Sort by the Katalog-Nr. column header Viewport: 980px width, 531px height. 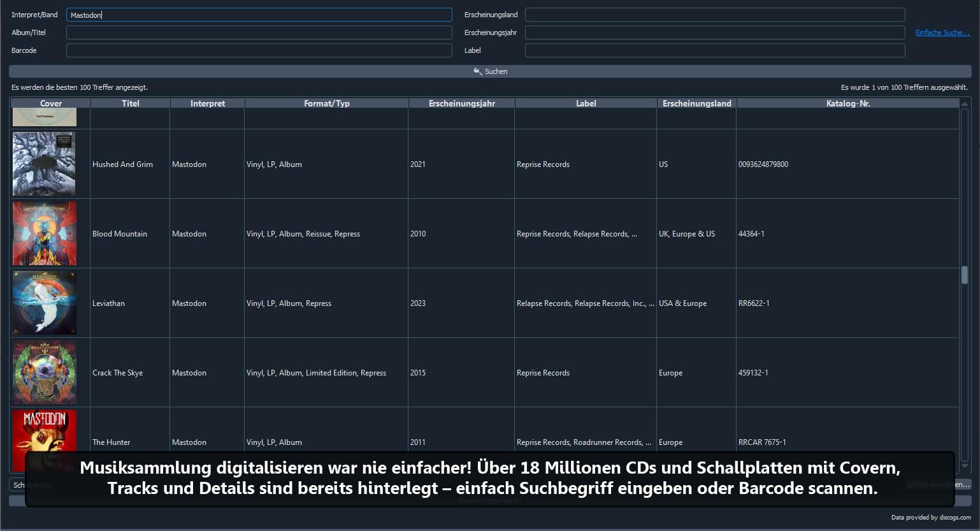coord(847,103)
